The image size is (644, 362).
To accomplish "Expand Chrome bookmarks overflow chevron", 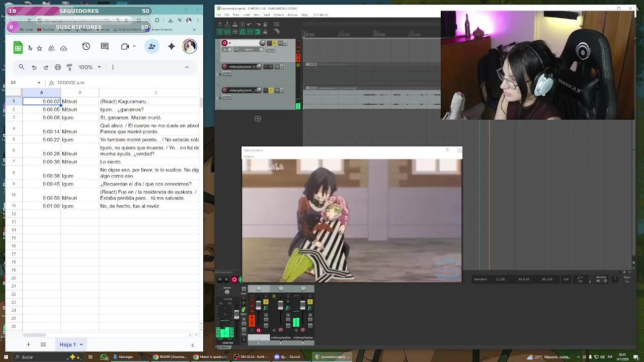I will (194, 30).
